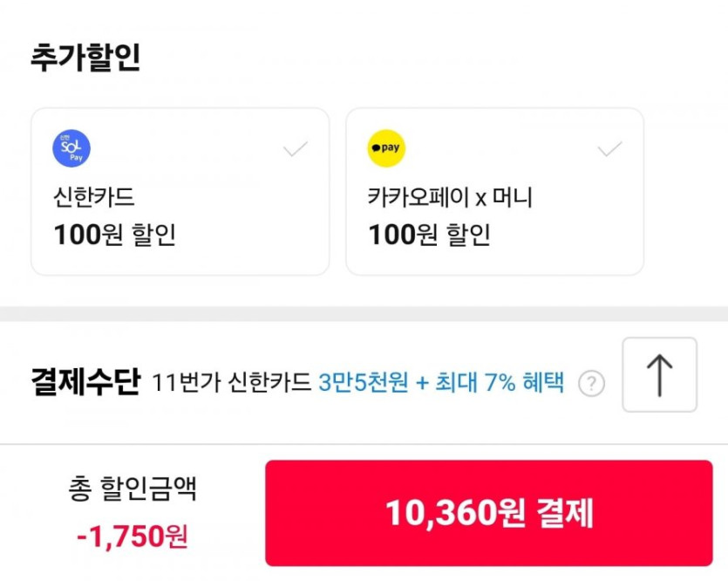Screen dimensions: 728x581
Task: Tap 100원 할인 under 신한카드
Action: point(115,235)
